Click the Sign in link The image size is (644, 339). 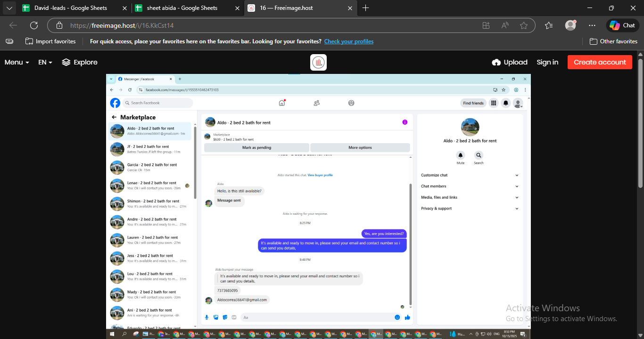pyautogui.click(x=547, y=62)
